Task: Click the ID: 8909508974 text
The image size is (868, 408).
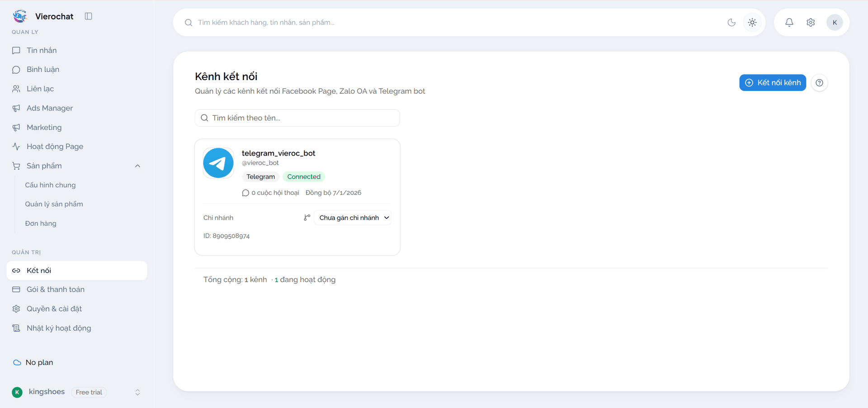Action: (226, 236)
